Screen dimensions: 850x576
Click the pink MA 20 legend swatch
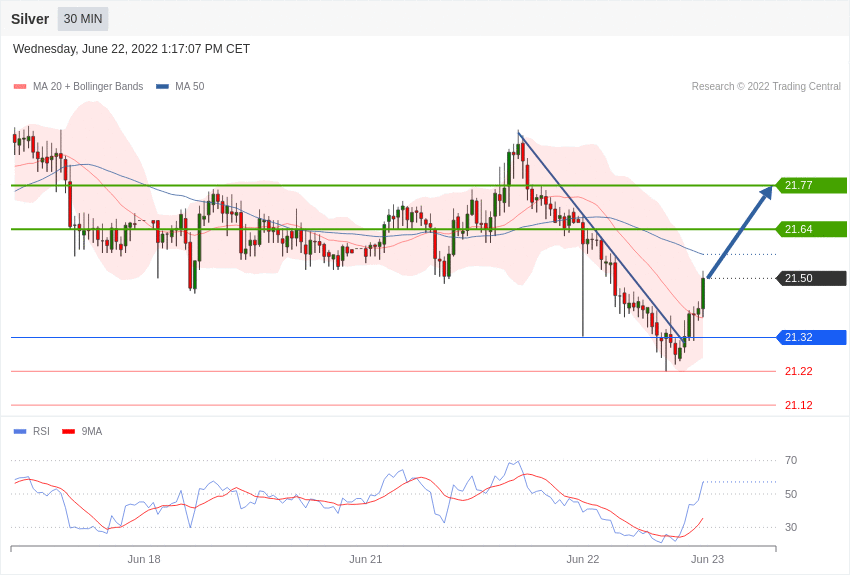20,87
